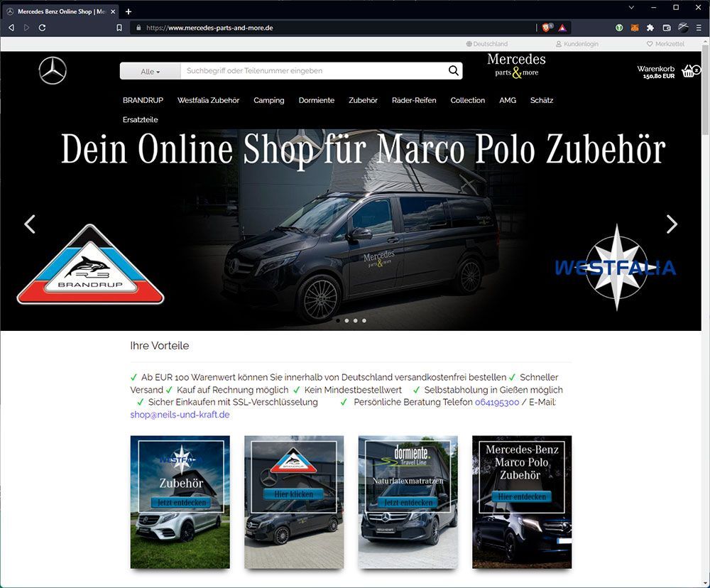Click the tab search chevron in the title bar
710x588 pixels.
point(631,8)
